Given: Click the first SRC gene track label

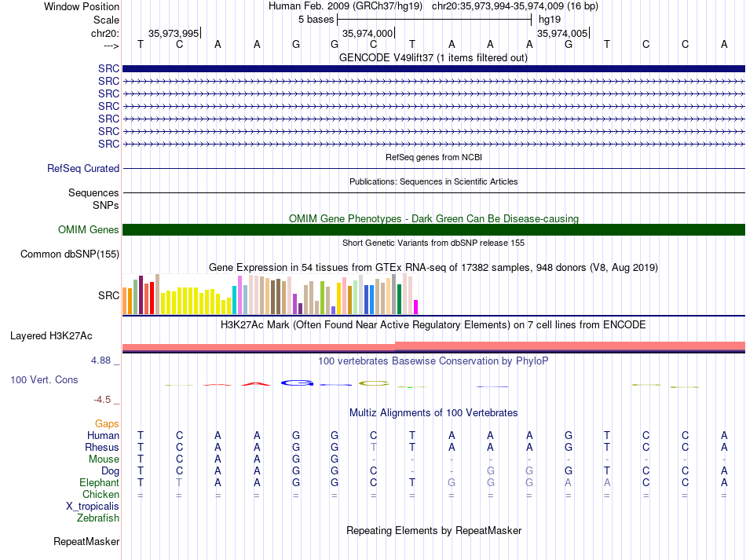Looking at the screenshot, I should click(x=108, y=68).
